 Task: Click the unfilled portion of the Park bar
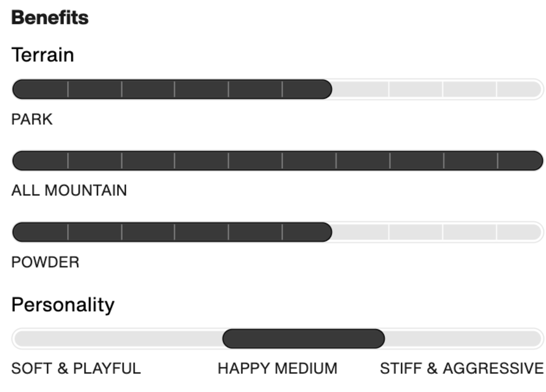437,89
